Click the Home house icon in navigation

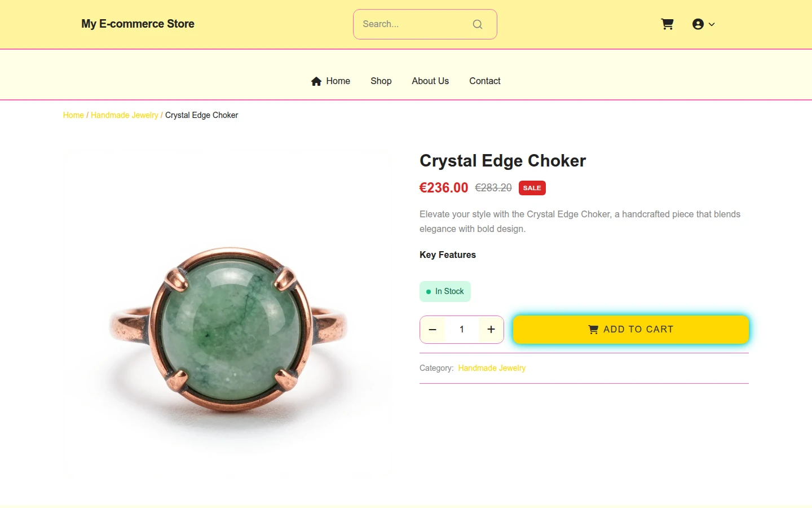point(316,81)
